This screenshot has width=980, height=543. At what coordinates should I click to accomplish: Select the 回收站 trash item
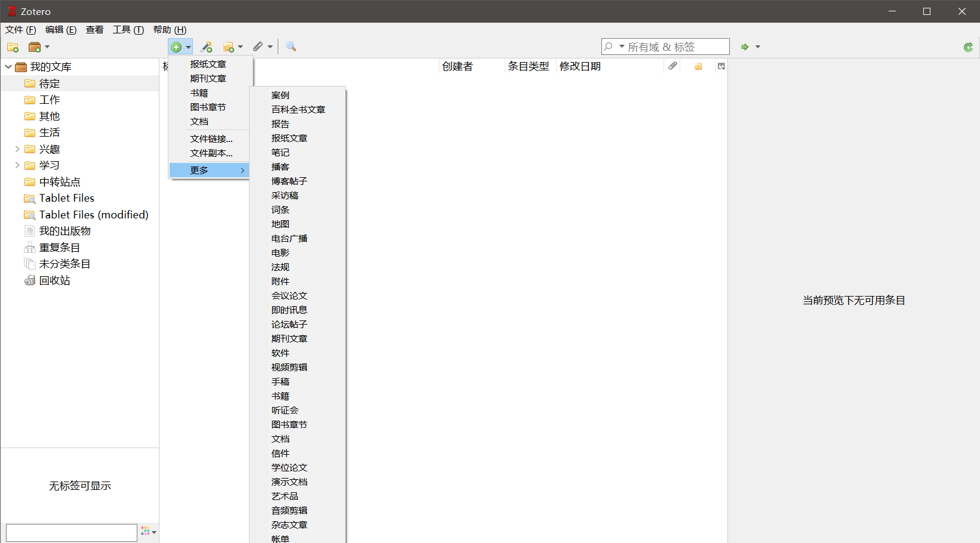[x=54, y=280]
